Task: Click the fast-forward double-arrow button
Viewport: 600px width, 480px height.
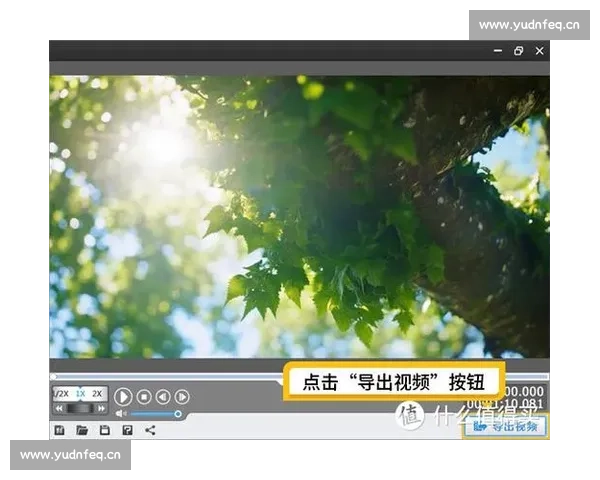Action: pyautogui.click(x=100, y=408)
